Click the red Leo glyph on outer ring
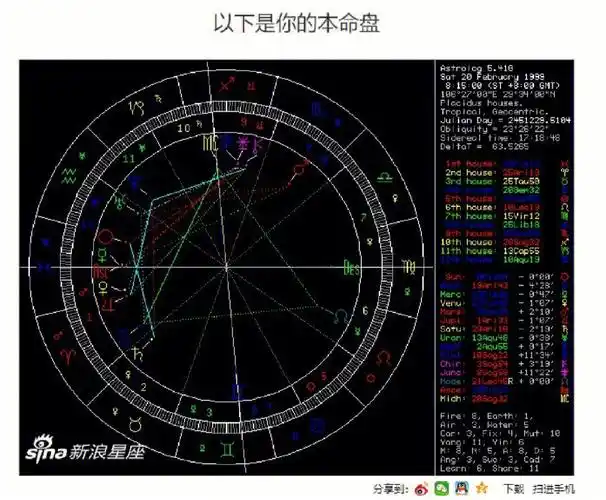This screenshot has height=500, width=606. pos(383,358)
